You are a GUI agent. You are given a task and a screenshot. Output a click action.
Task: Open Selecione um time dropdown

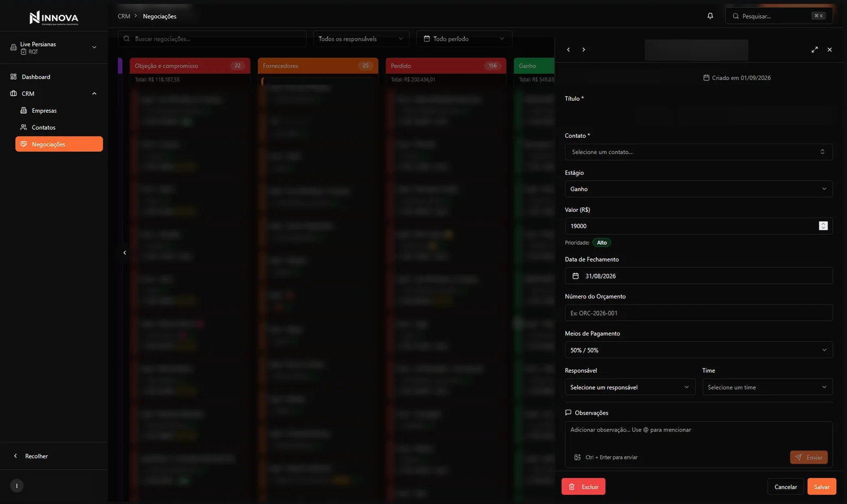(767, 387)
